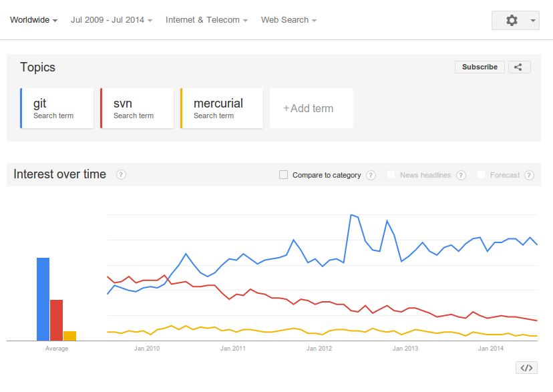
Task: Open the Jul 2009 - Jul 2014 date dropdown
Action: 111,20
